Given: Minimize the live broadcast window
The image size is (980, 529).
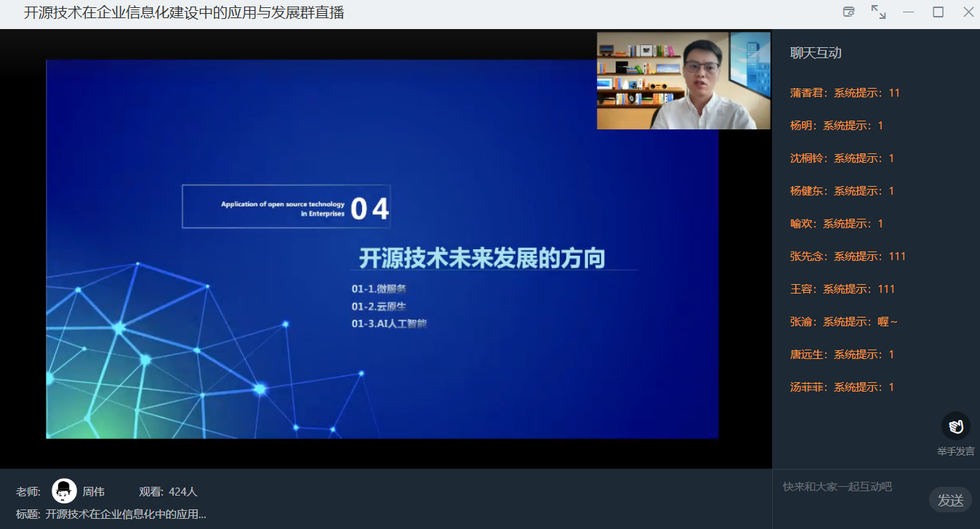Looking at the screenshot, I should click(908, 12).
